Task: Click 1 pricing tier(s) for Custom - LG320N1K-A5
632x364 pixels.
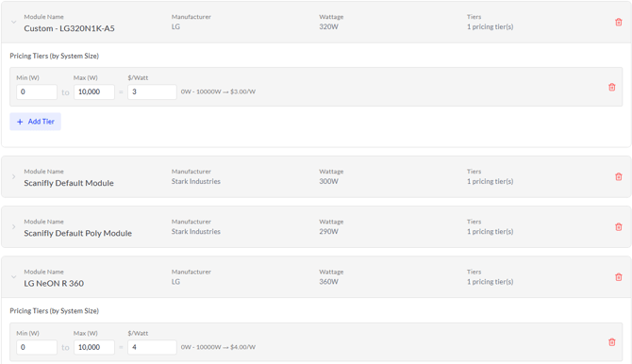Action: pyautogui.click(x=491, y=27)
